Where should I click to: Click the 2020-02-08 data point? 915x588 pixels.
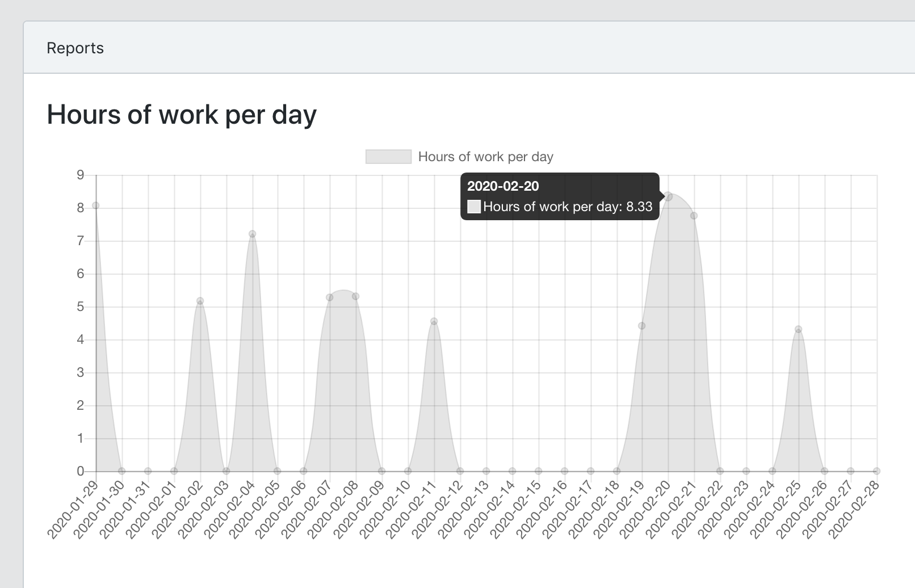tap(355, 296)
